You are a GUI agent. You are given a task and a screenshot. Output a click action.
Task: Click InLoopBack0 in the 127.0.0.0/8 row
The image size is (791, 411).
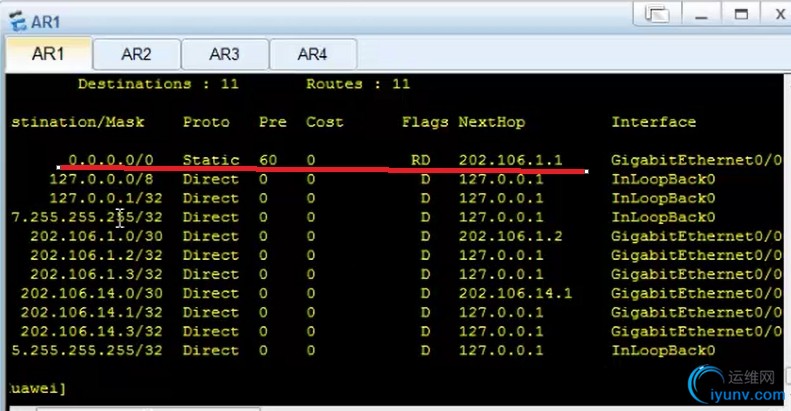[x=663, y=179]
